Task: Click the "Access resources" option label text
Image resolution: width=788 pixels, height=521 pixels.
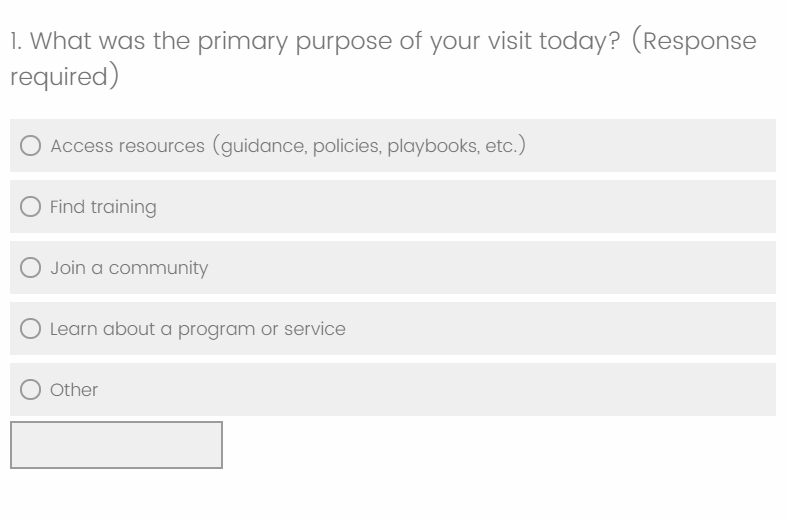Action: pyautogui.click(x=127, y=146)
